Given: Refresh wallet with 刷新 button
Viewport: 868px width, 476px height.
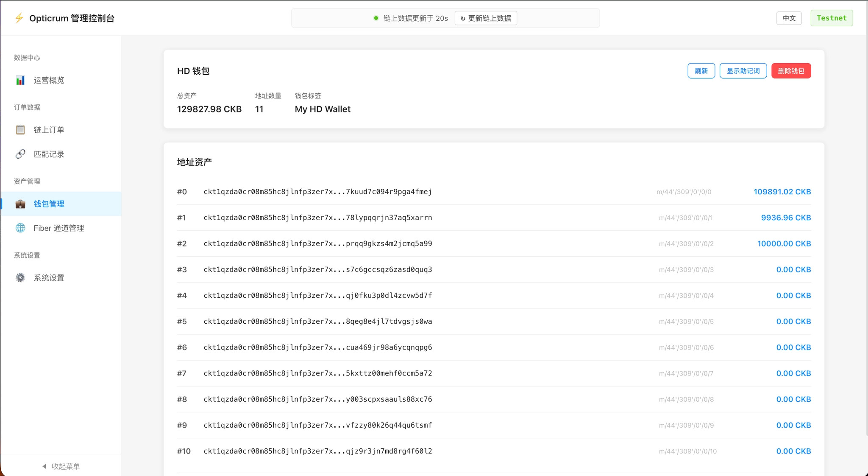Looking at the screenshot, I should [x=701, y=71].
